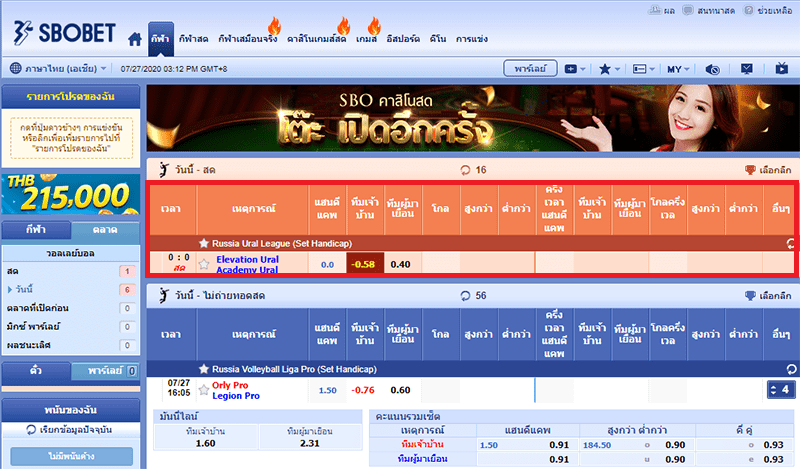The image size is (800, 469).
Task: Open the language ภาษาไทย (เอเชีย) dropdown
Action: pos(66,68)
